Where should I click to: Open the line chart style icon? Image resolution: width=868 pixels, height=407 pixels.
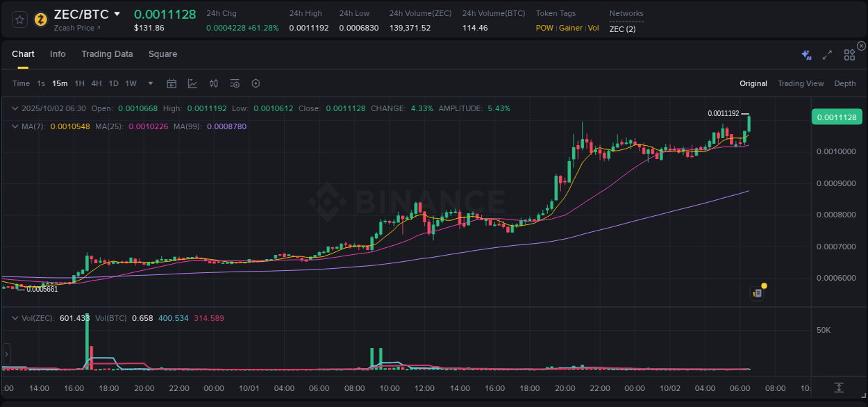point(191,83)
